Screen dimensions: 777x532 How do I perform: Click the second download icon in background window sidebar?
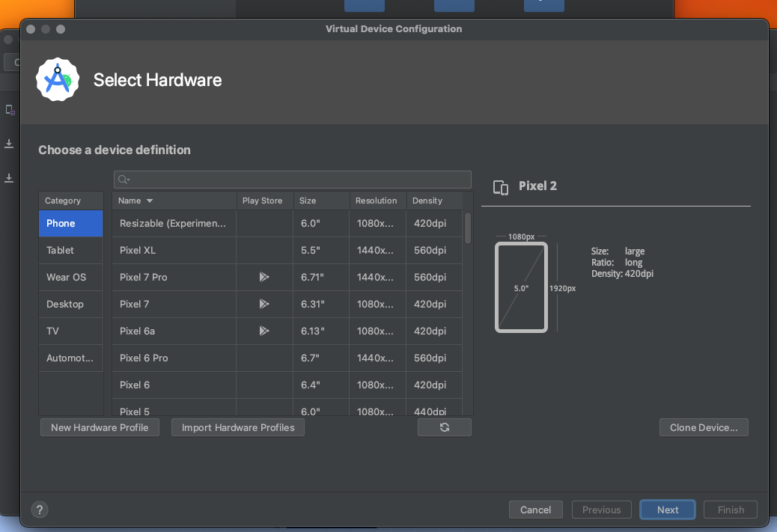point(9,178)
